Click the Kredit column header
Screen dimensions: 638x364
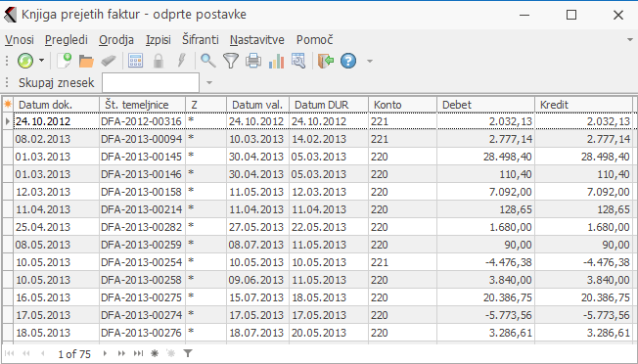click(x=583, y=105)
